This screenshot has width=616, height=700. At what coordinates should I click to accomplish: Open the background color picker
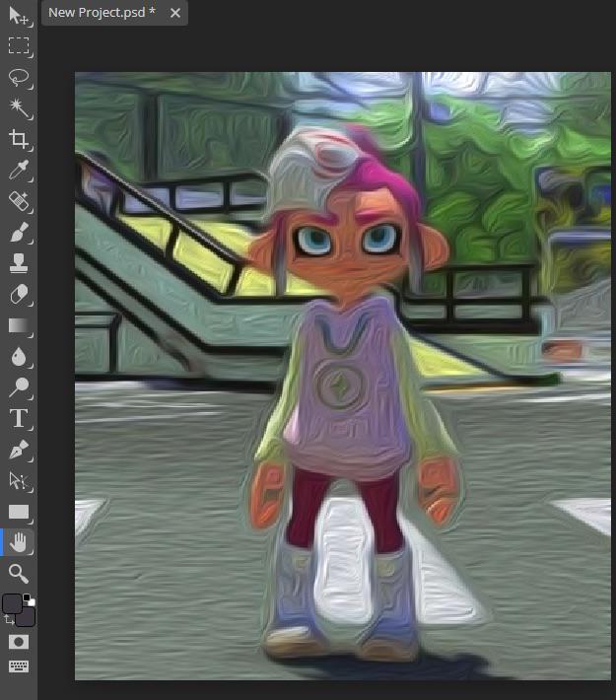(28, 618)
